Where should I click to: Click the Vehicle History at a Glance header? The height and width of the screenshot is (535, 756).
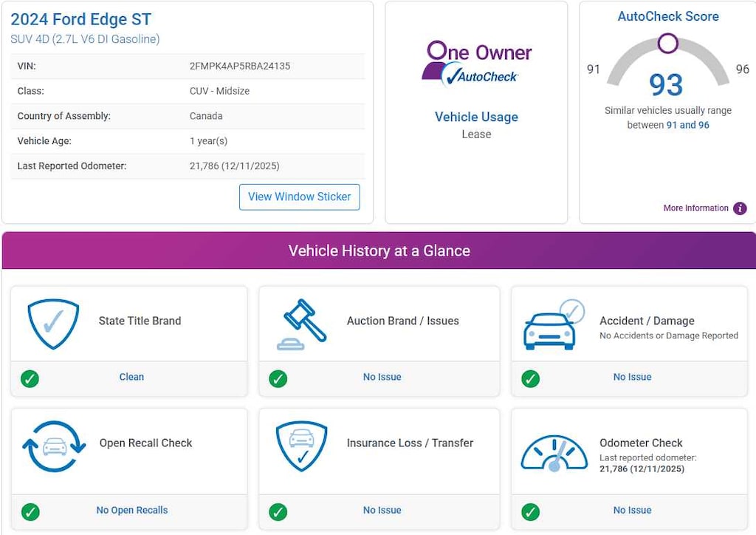coord(379,251)
